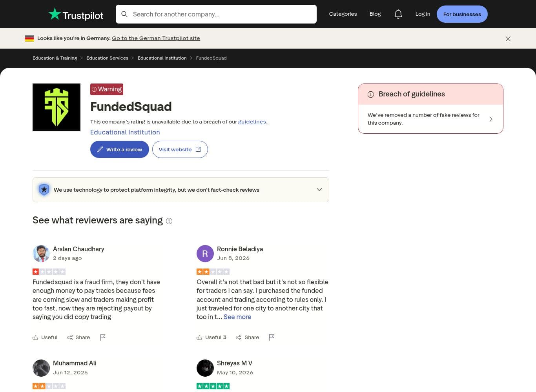Click the 'Jun 8, 2026' review date
The width and height of the screenshot is (536, 392).
pos(233,258)
